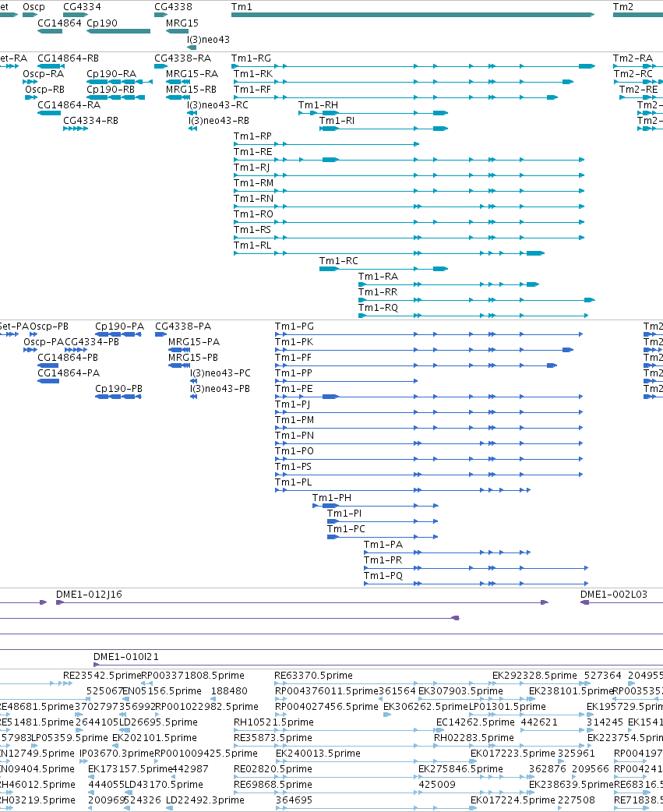Click the Cp190 gene bar
663x812 pixels.
[118, 31]
